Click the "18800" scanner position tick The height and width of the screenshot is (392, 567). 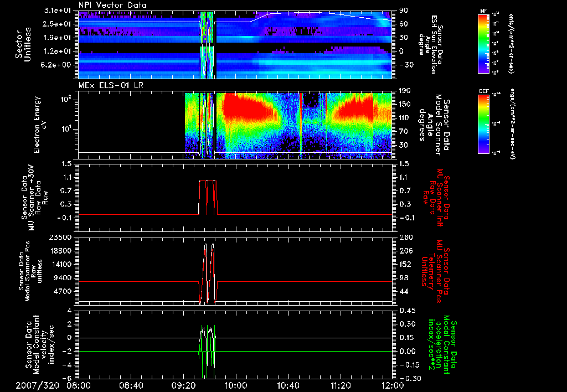coord(60,251)
